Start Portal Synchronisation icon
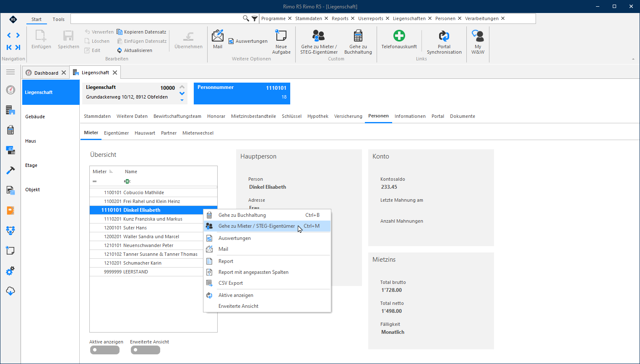640x364 pixels. point(444,36)
